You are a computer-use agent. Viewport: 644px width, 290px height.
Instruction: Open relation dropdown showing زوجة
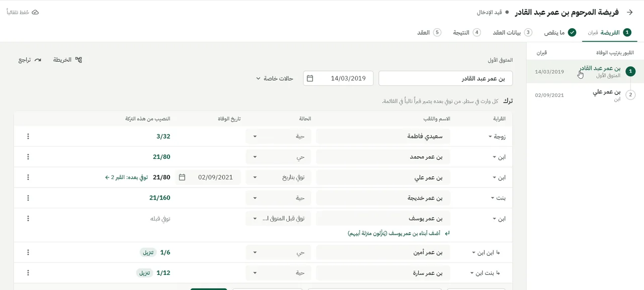497,136
